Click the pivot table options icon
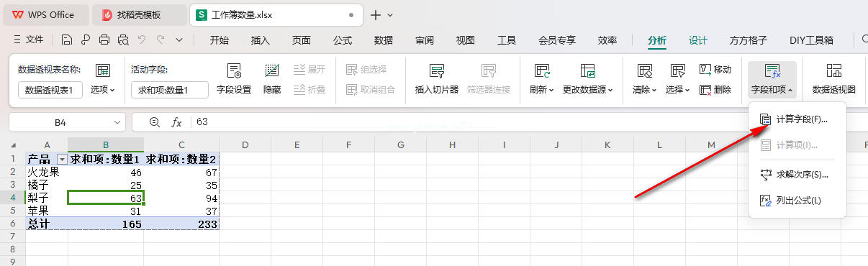The image size is (868, 266). tap(103, 70)
